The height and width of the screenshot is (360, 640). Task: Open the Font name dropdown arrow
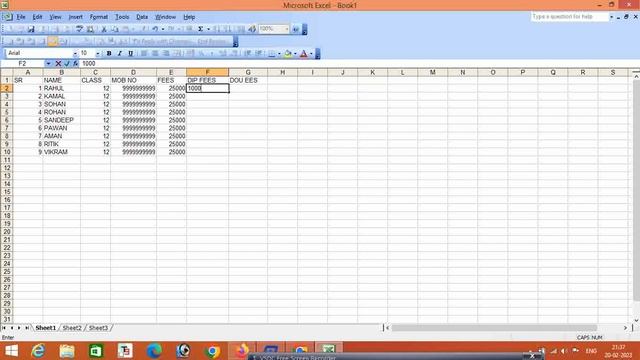(x=75, y=53)
